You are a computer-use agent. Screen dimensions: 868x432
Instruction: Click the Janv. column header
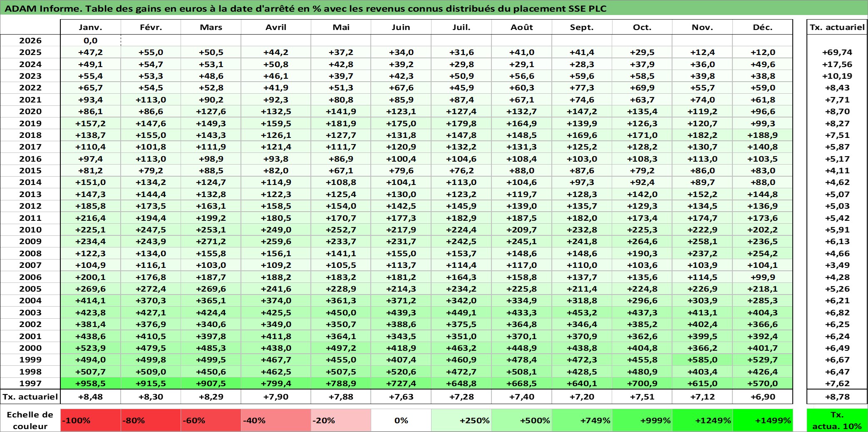click(91, 27)
